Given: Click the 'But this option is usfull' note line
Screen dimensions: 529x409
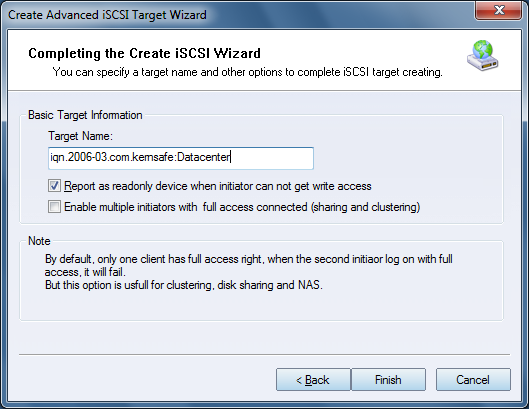Looking at the screenshot, I should (184, 285).
